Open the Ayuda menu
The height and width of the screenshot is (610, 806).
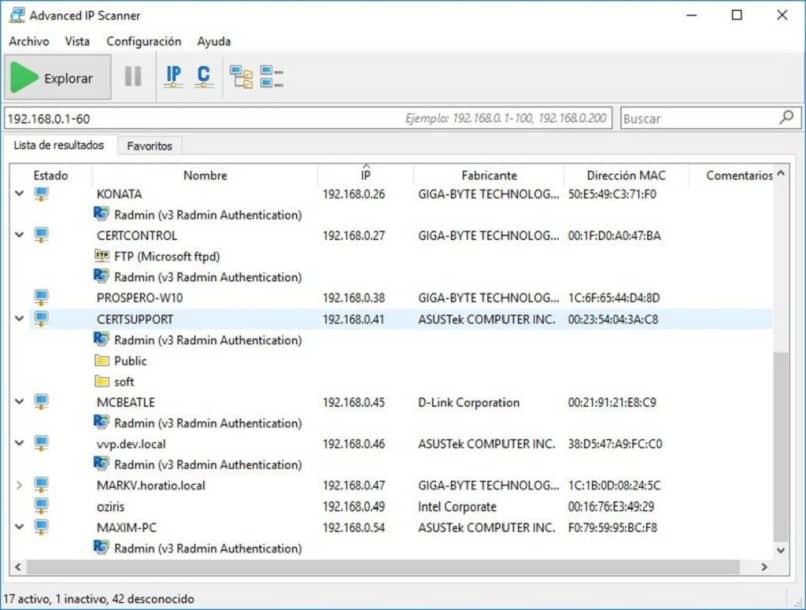point(214,41)
